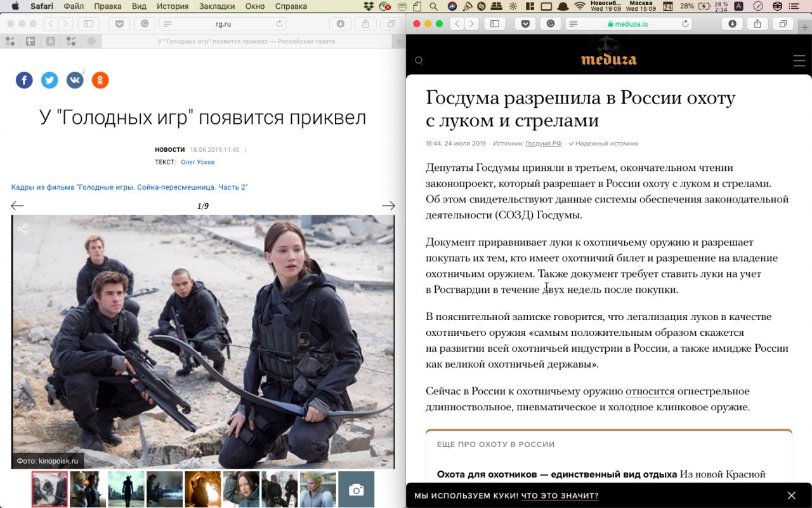Open the Справка menu
Image resolution: width=812 pixels, height=508 pixels.
(x=291, y=6)
